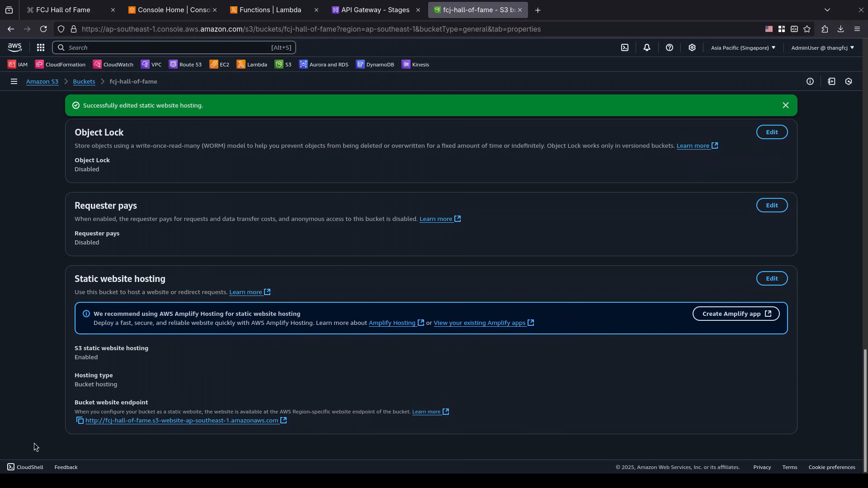Open IAM service shortcut

18,65
